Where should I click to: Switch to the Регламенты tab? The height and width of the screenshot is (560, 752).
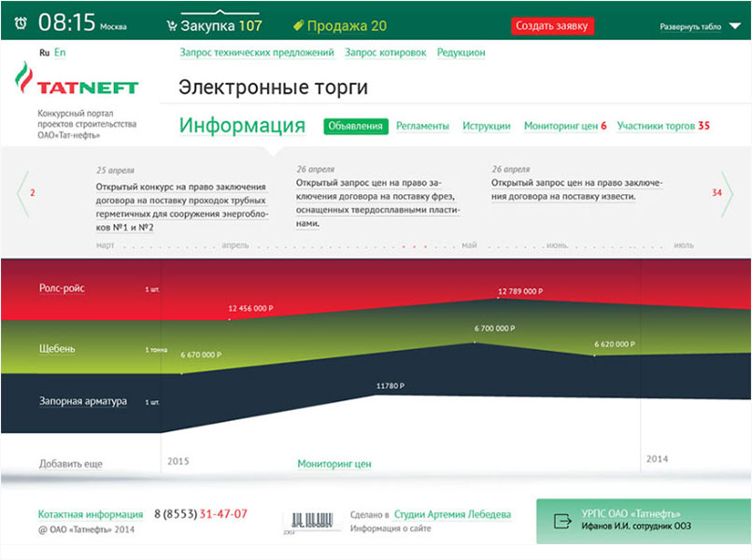click(422, 126)
